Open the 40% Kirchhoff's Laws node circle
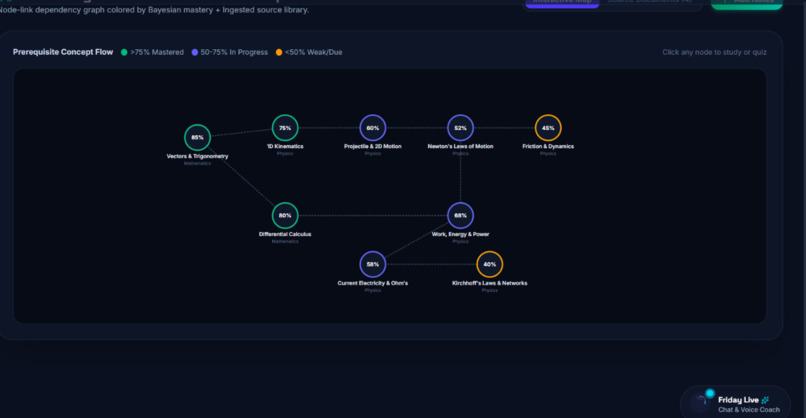 click(x=489, y=264)
